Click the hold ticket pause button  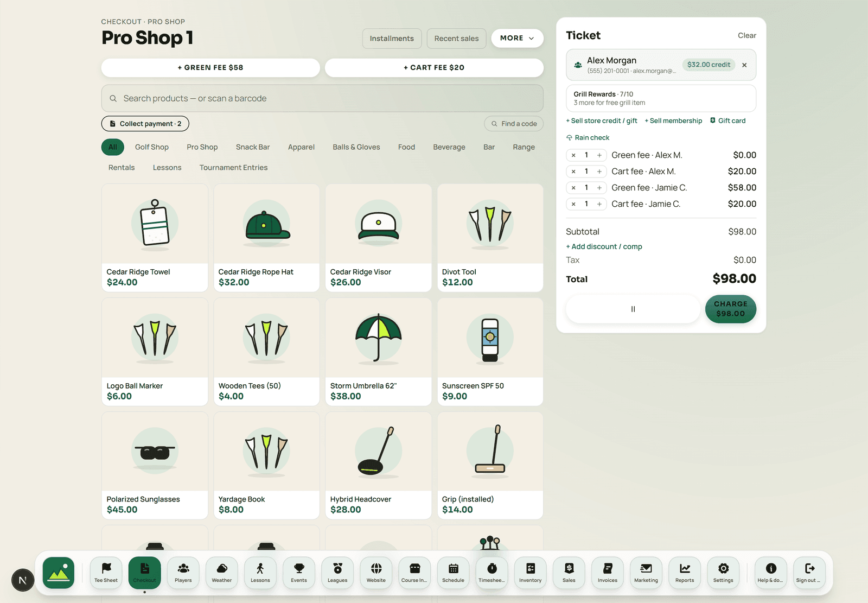pyautogui.click(x=633, y=309)
